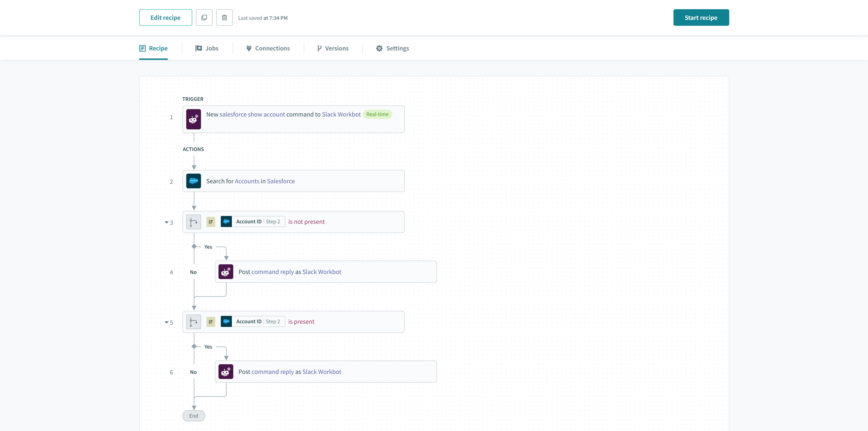868x431 pixels.
Task: Click the Slack Workbot icon in step 4
Action: click(x=226, y=272)
